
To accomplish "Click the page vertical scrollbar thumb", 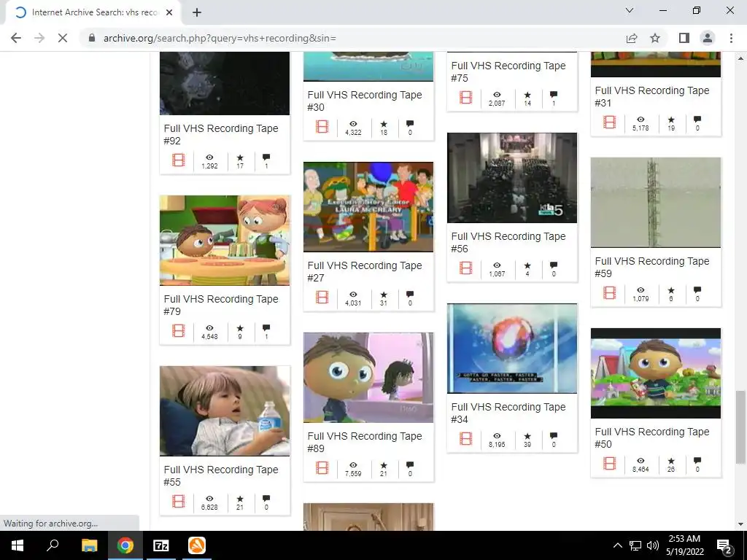I will click(x=740, y=427).
